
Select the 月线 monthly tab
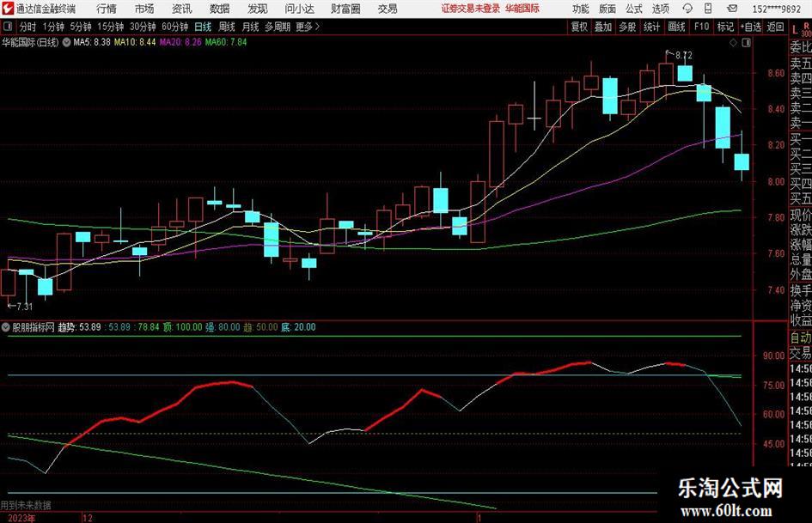coord(251,27)
